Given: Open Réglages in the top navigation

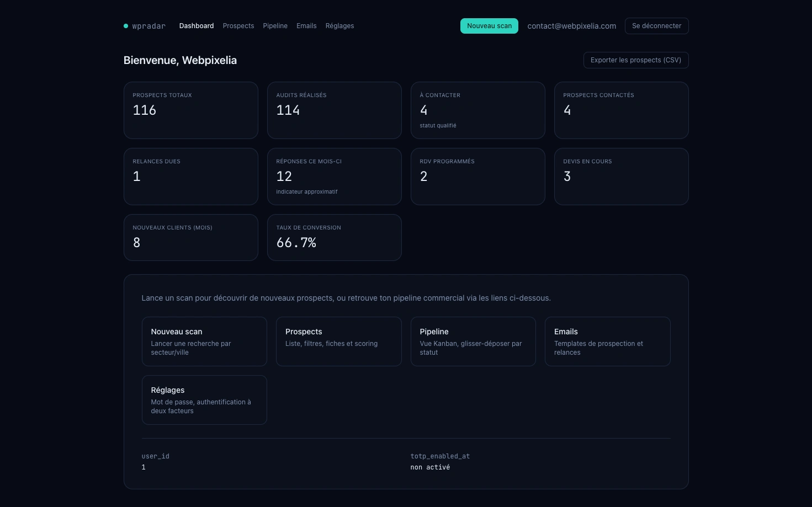Looking at the screenshot, I should [x=339, y=26].
